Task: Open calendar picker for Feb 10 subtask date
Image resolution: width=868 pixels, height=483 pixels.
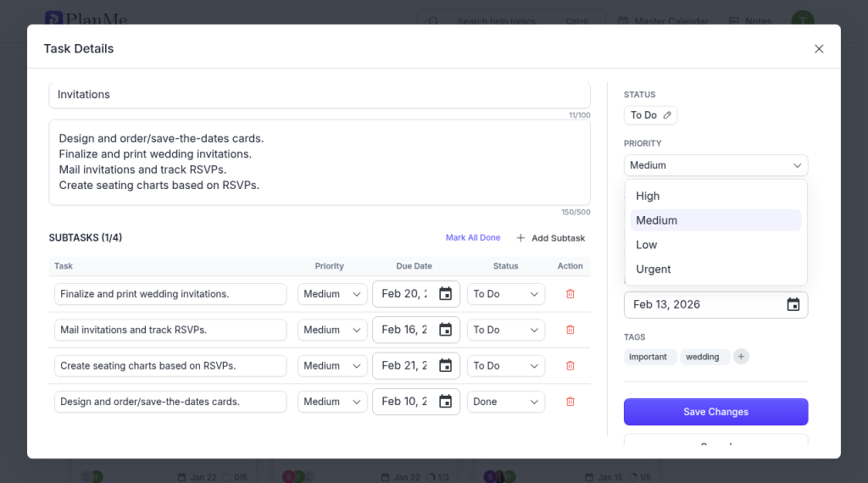Action: coord(445,402)
